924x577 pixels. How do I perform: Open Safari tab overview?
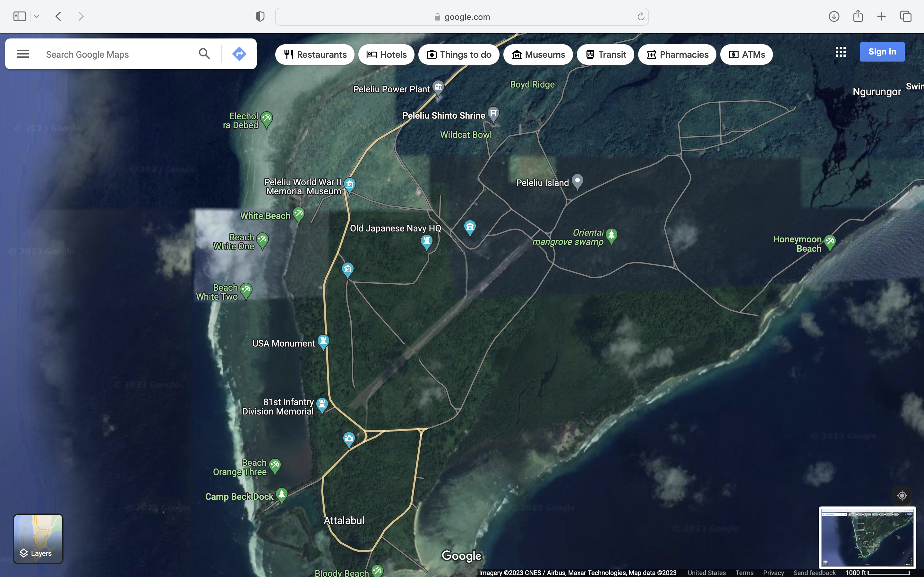[x=906, y=16]
